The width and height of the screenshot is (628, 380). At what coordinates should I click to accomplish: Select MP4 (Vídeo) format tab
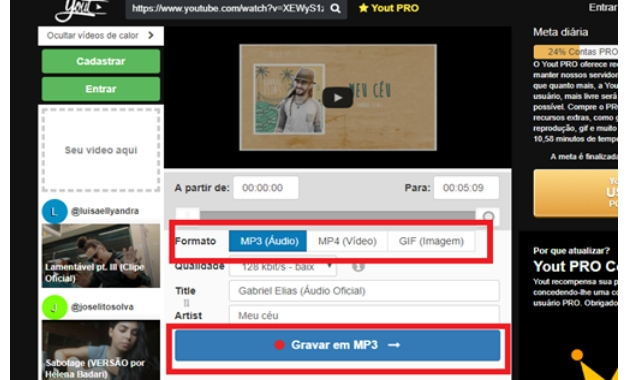(x=347, y=241)
